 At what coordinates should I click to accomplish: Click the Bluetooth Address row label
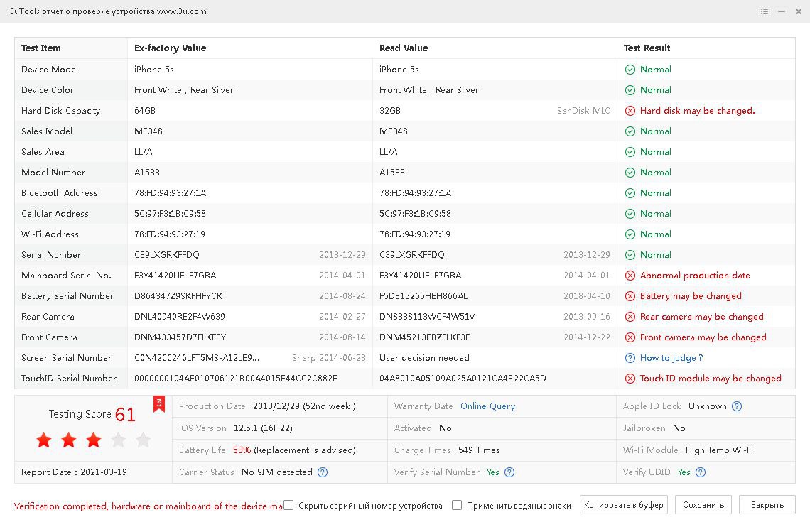pos(60,193)
